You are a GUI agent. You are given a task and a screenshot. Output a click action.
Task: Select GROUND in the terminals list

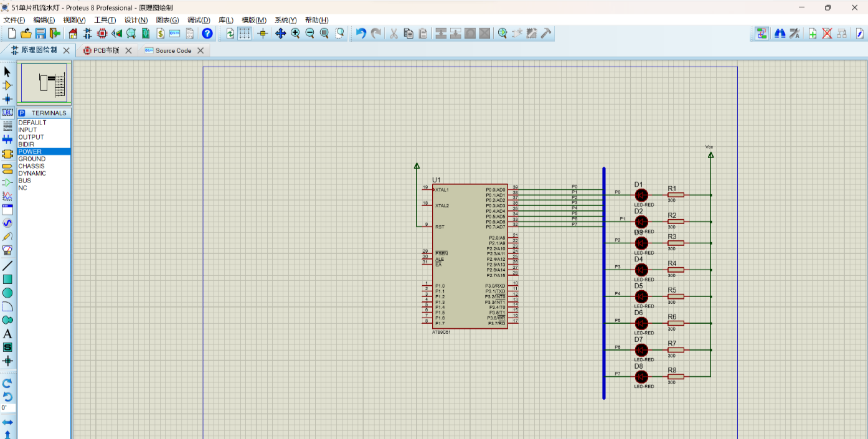coord(32,159)
